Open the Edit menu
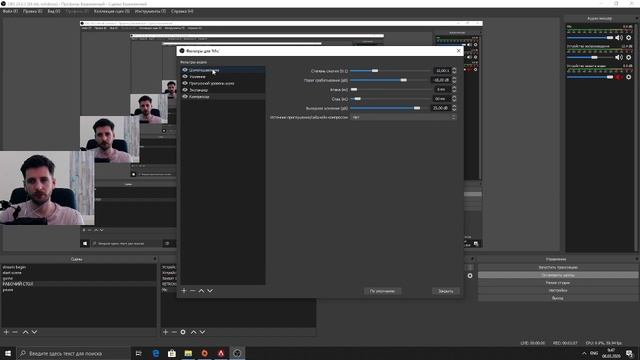 point(33,11)
